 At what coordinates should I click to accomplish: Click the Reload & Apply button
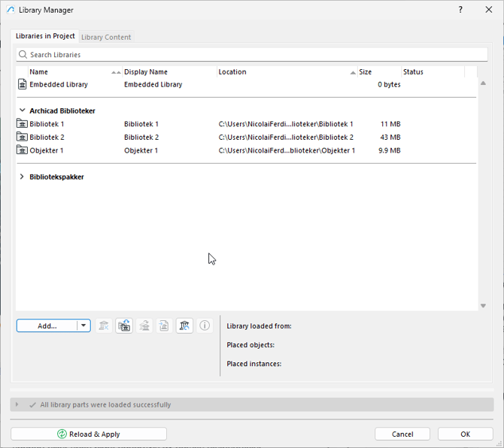(89, 434)
